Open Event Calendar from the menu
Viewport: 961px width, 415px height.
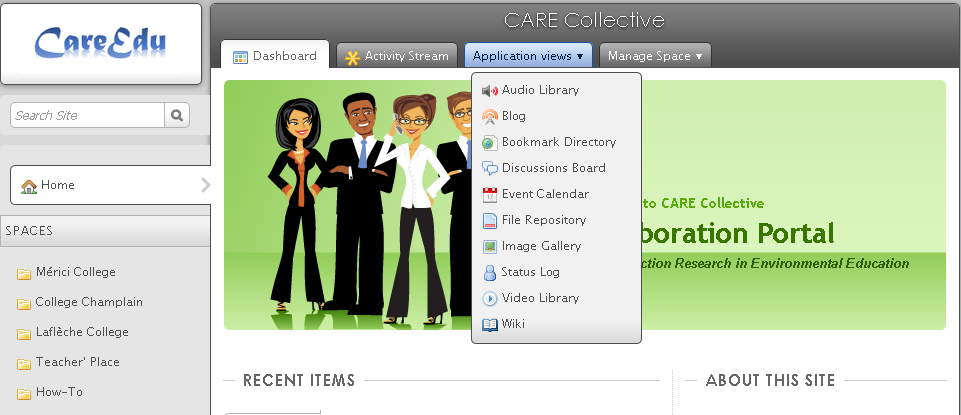click(556, 194)
